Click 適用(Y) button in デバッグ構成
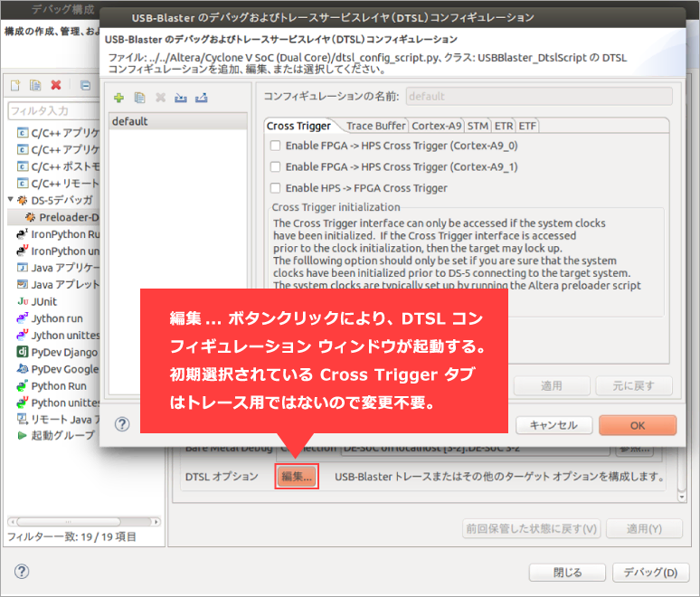The height and width of the screenshot is (597, 700). pyautogui.click(x=644, y=528)
